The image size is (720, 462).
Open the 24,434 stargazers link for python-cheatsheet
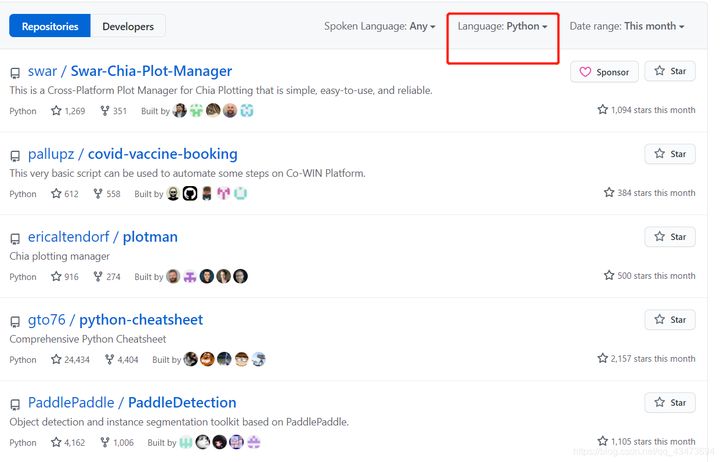[x=70, y=360]
